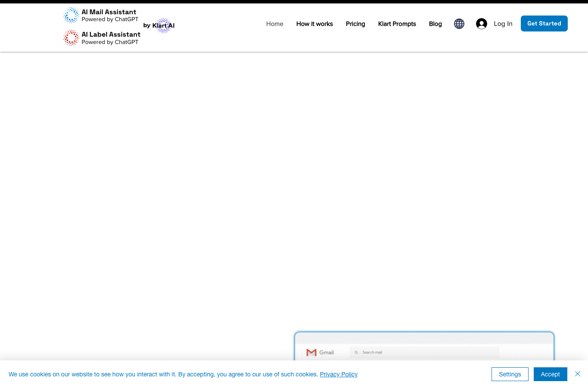Viewport: 588px width, 388px height.
Task: Click the Log In link
Action: click(503, 24)
